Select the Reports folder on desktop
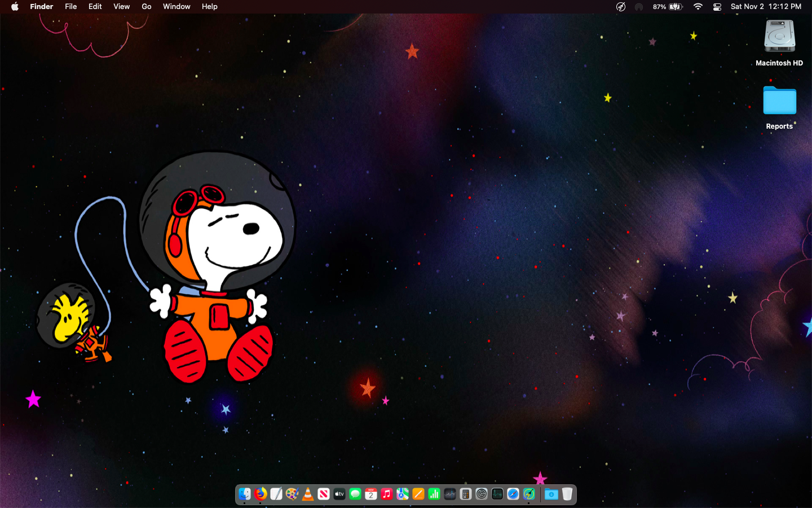 pos(779,102)
